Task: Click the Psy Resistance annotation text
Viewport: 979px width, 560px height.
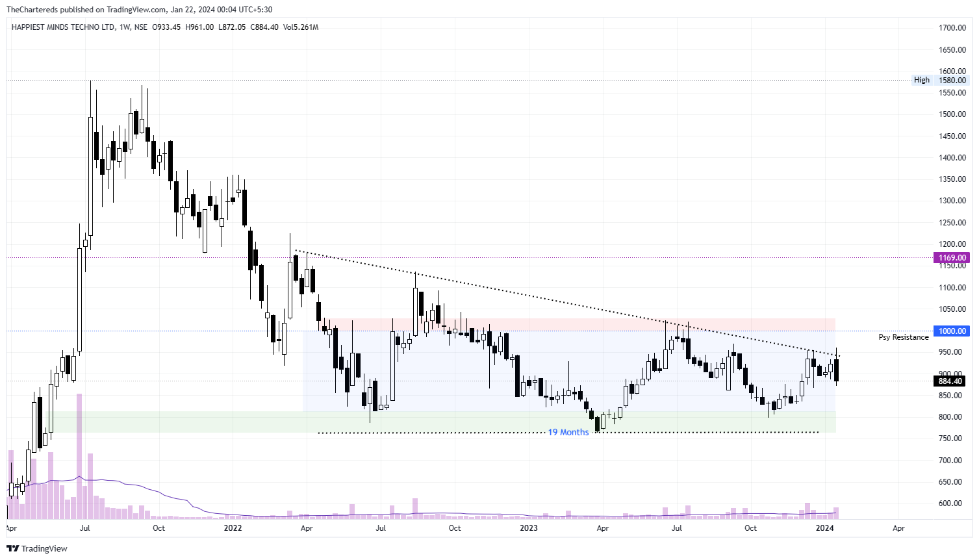Action: click(904, 337)
